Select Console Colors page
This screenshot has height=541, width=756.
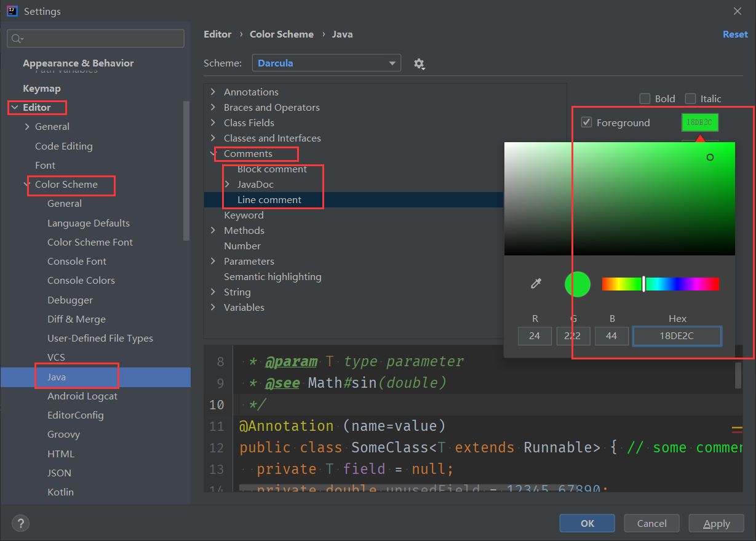81,281
